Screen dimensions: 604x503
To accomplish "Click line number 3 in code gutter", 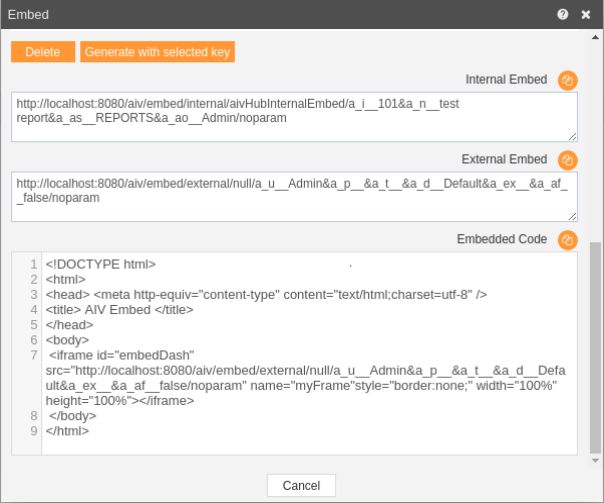I will coord(34,295).
